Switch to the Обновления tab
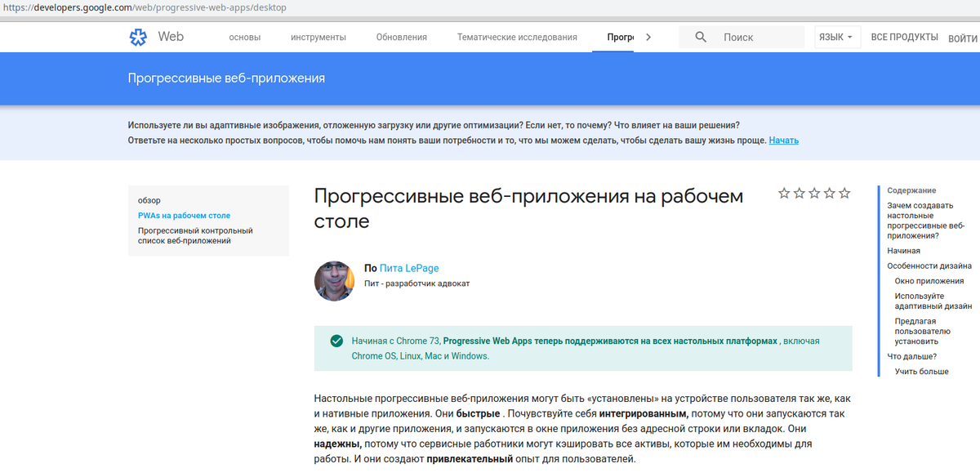The height and width of the screenshot is (473, 980). (402, 37)
